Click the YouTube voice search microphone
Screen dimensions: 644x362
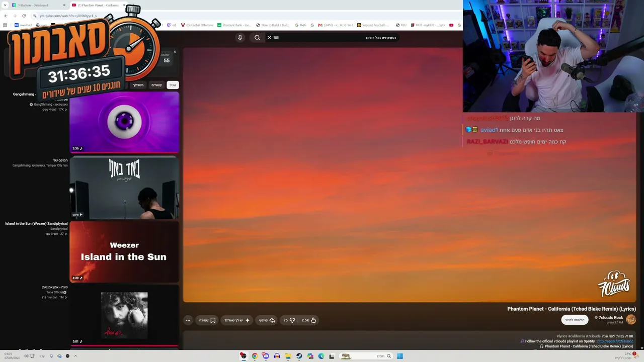pos(240,38)
